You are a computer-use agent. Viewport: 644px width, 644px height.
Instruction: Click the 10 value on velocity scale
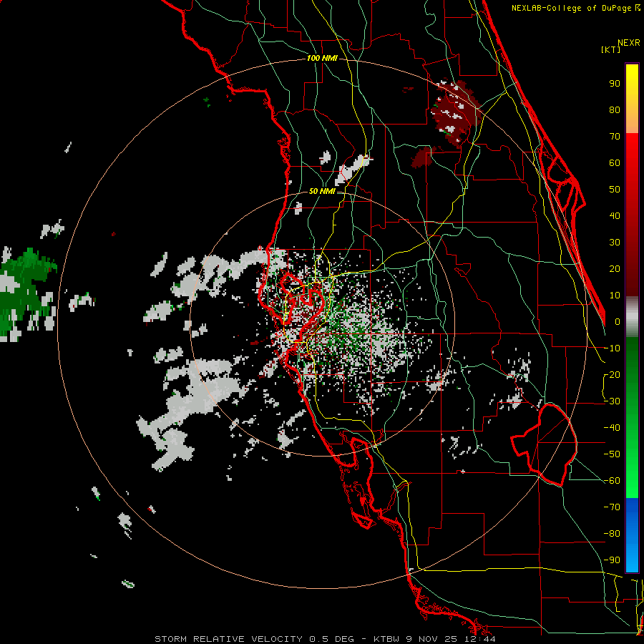(615, 296)
